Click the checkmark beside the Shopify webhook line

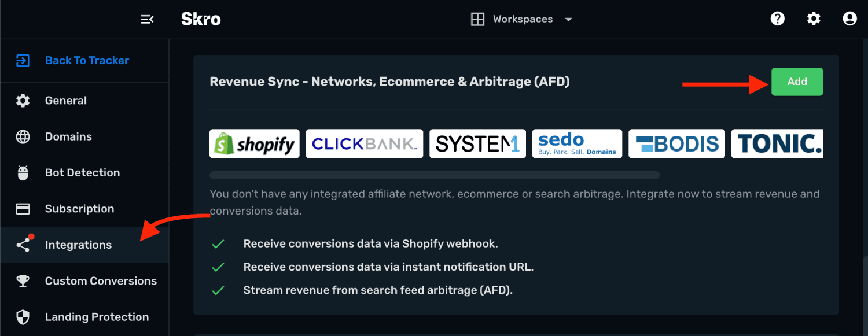pos(218,244)
